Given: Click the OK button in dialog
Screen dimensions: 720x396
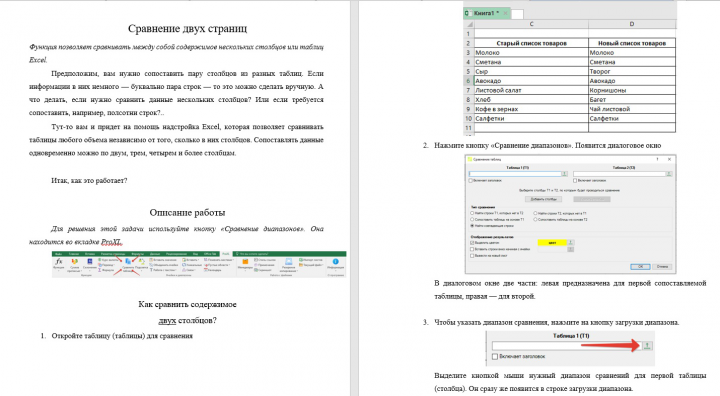Looking at the screenshot, I should (x=640, y=266).
